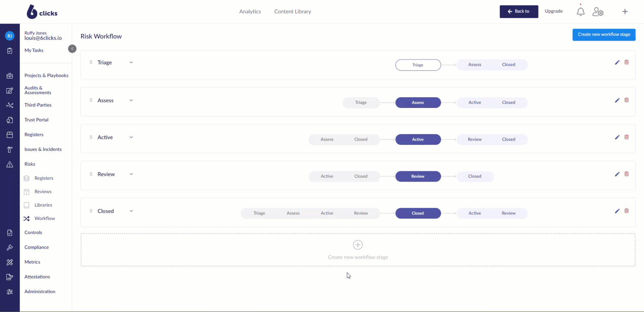Grab the Closed row drag handle
Viewport: 644px width, 312px height.
click(91, 211)
